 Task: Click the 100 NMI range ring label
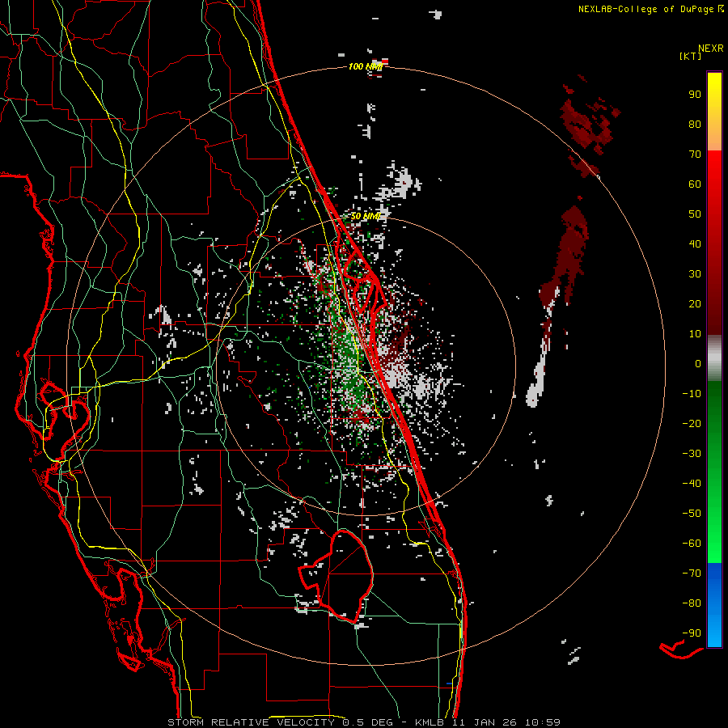click(x=366, y=67)
